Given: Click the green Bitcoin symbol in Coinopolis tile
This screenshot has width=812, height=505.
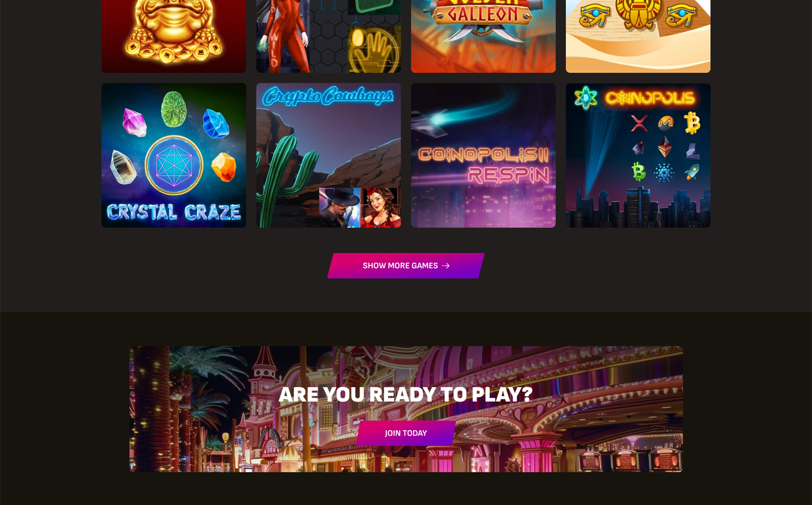Looking at the screenshot, I should [x=639, y=172].
